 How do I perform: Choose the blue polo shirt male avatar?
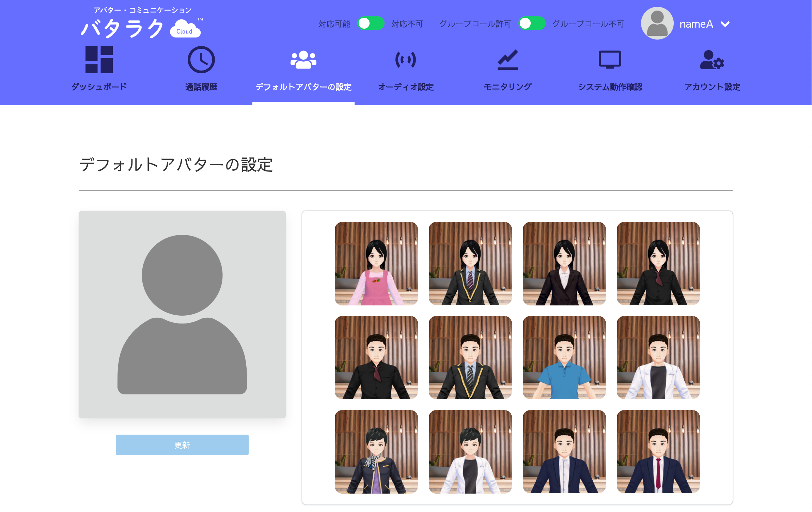[564, 358]
